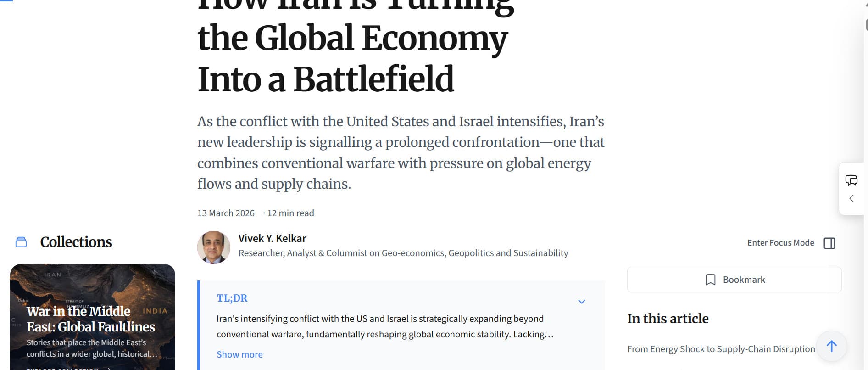868x370 pixels.
Task: Open author Vivek Y. Kelkar's profile link
Action: (272, 238)
